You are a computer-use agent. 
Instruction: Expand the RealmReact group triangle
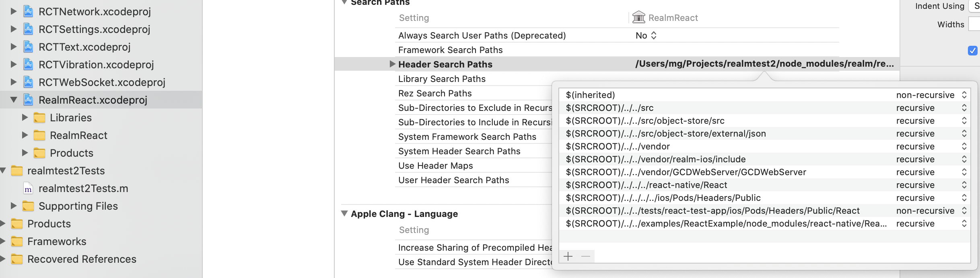click(x=25, y=135)
